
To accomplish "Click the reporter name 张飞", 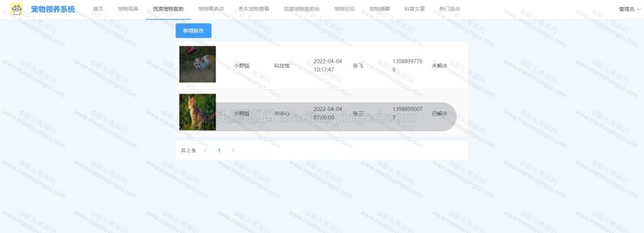I will coord(358,66).
